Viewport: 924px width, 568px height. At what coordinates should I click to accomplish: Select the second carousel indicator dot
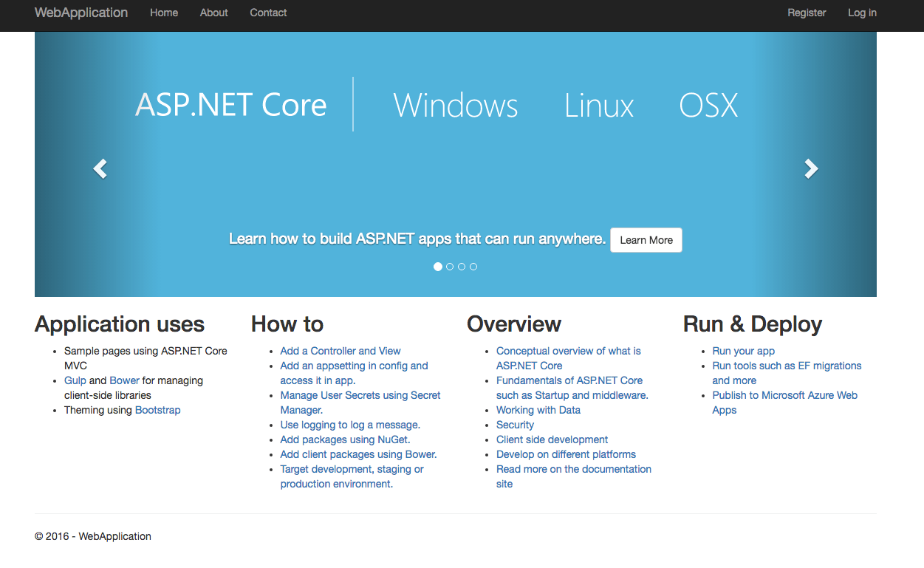450,267
